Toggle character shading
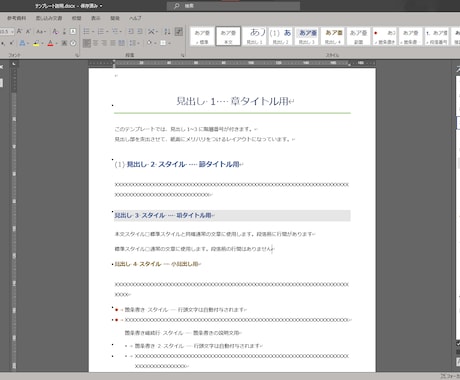The image size is (460, 380). pyautogui.click(x=64, y=43)
